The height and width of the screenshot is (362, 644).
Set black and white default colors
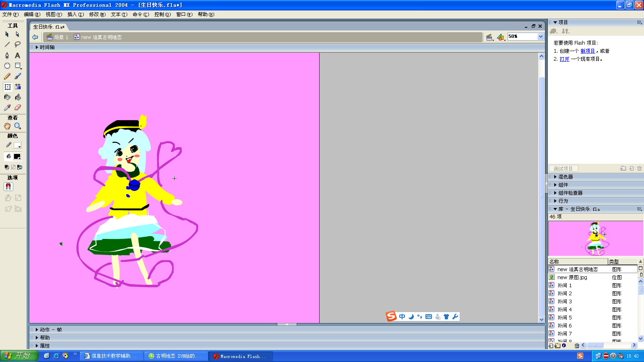pyautogui.click(x=7, y=167)
